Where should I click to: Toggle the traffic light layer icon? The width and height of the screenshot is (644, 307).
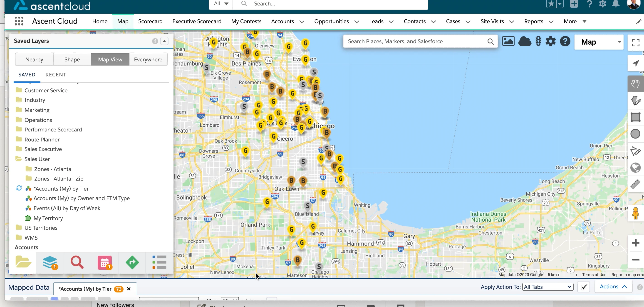click(538, 41)
